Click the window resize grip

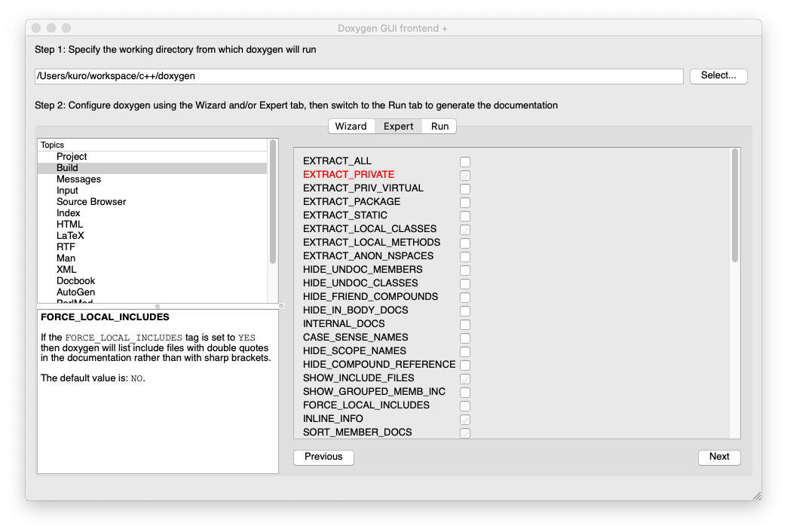click(756, 495)
